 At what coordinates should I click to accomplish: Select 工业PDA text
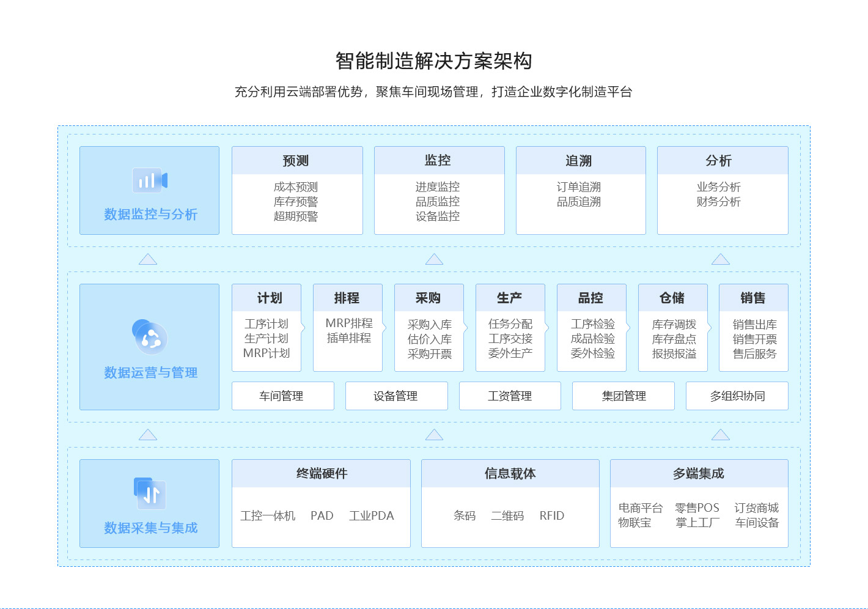[372, 516]
